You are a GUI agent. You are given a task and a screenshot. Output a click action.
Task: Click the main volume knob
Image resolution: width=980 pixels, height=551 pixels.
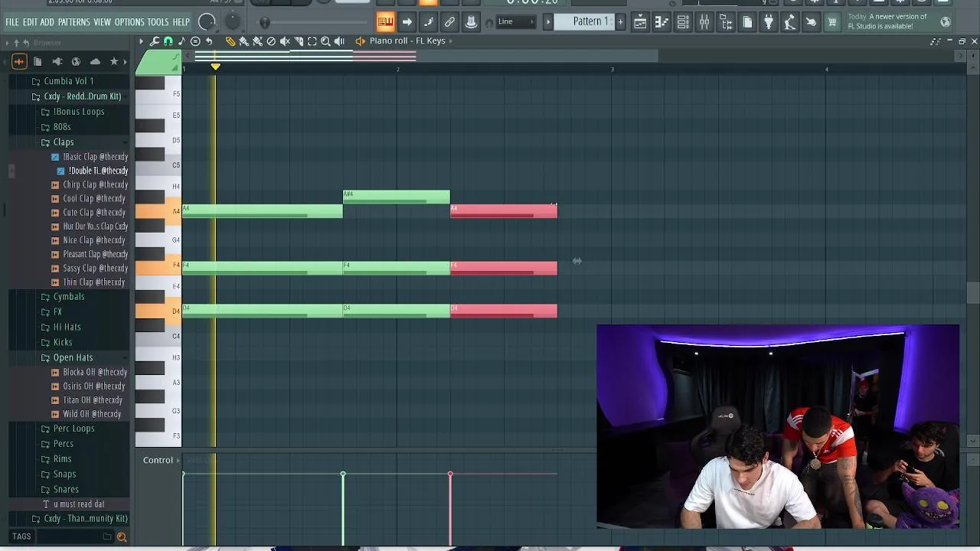pyautogui.click(x=207, y=21)
